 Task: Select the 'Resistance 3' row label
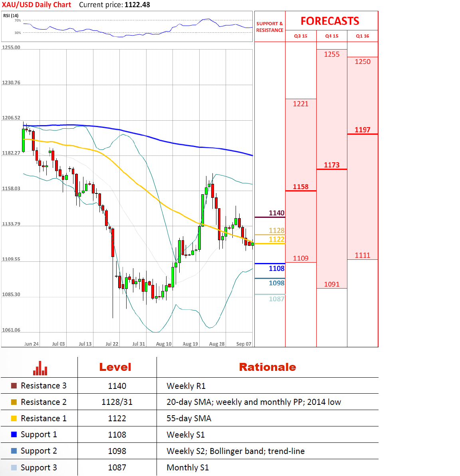click(x=44, y=386)
